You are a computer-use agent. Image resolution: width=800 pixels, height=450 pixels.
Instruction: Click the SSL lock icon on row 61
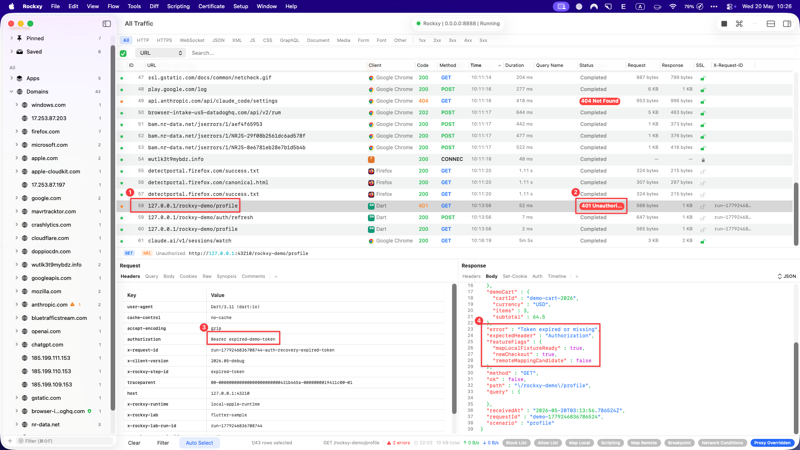pyautogui.click(x=703, y=241)
